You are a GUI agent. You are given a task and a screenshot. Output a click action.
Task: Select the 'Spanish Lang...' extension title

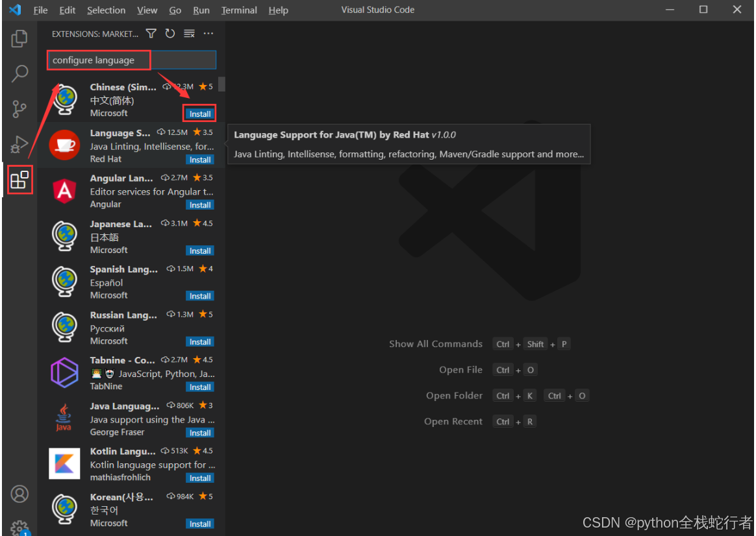[123, 269]
